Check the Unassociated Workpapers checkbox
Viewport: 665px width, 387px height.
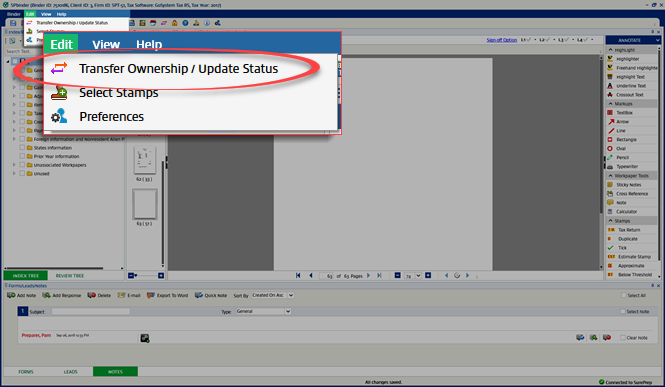coord(22,165)
